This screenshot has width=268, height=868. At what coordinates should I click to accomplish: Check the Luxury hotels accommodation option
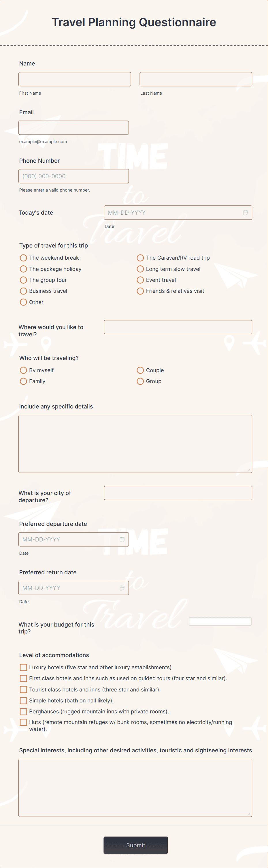click(23, 667)
